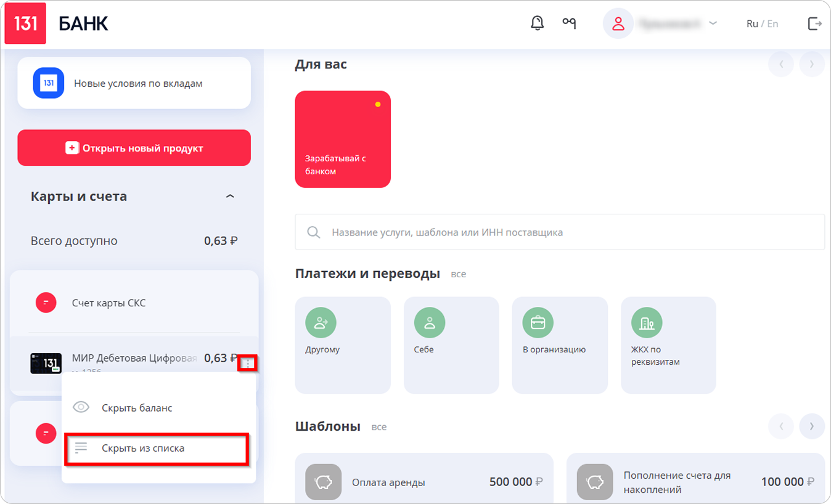This screenshot has height=504, width=831.
Task: Open the notifications bell icon
Action: click(x=537, y=23)
